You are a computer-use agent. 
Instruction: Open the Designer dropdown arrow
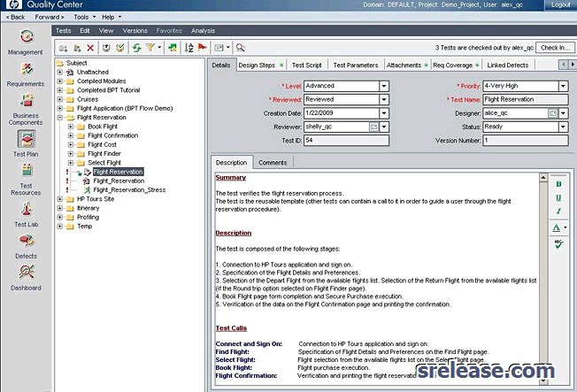pyautogui.click(x=563, y=113)
